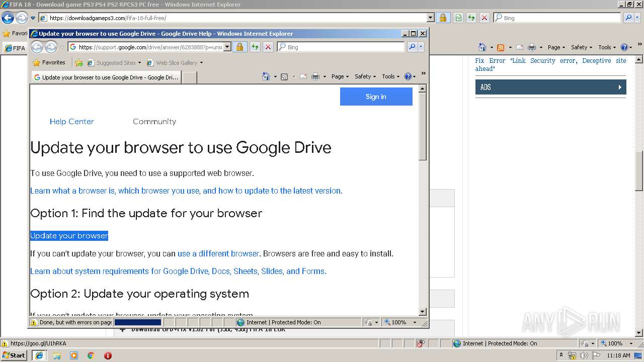Viewport: 644px width, 362px height.
Task: Open the Learn what a browser is link
Action: click(x=186, y=191)
